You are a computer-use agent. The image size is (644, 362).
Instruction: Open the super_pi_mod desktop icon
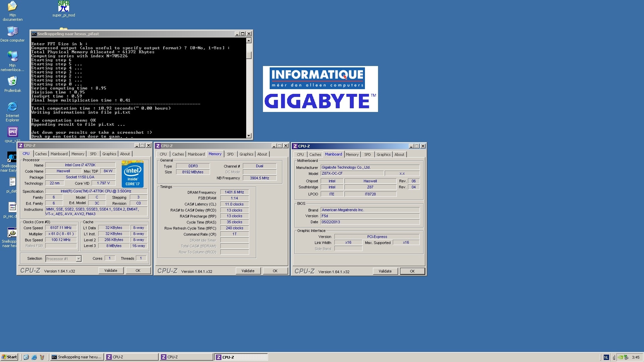pyautogui.click(x=63, y=7)
